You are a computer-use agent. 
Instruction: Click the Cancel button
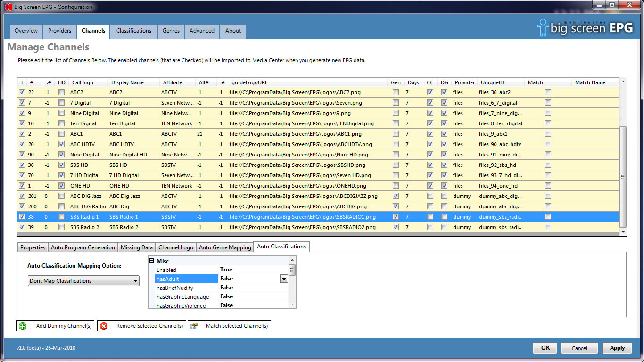pyautogui.click(x=580, y=348)
